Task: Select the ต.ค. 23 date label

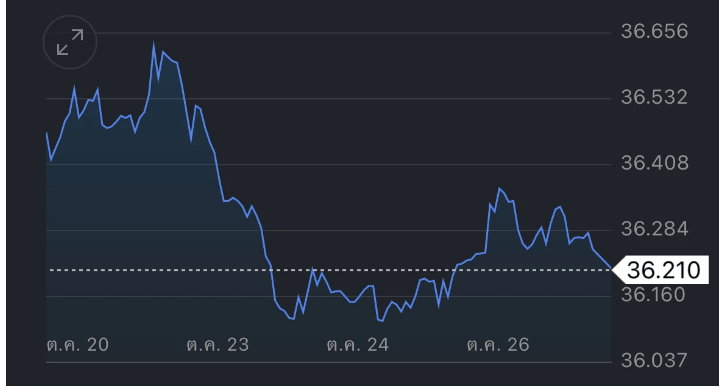Action: click(218, 344)
